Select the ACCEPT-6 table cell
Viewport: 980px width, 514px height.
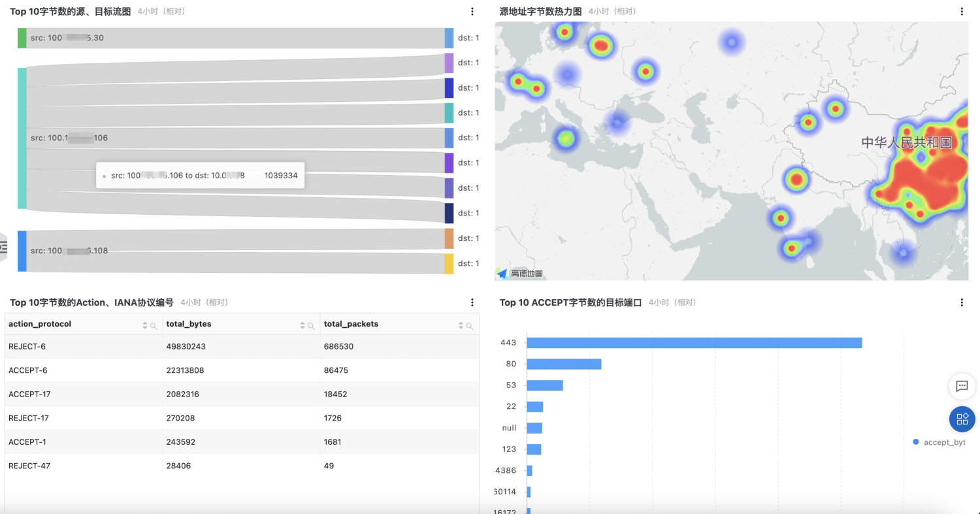(x=84, y=370)
